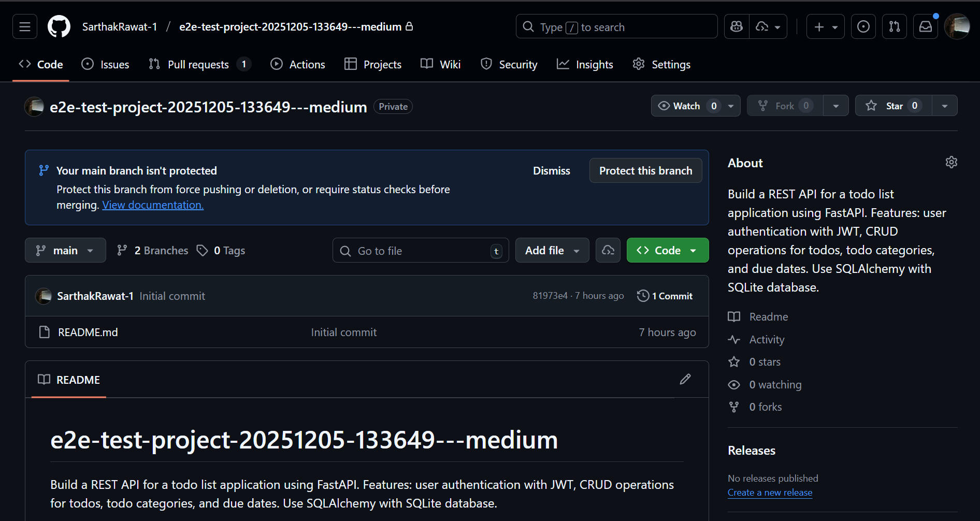Open the README.md file

tap(88, 332)
